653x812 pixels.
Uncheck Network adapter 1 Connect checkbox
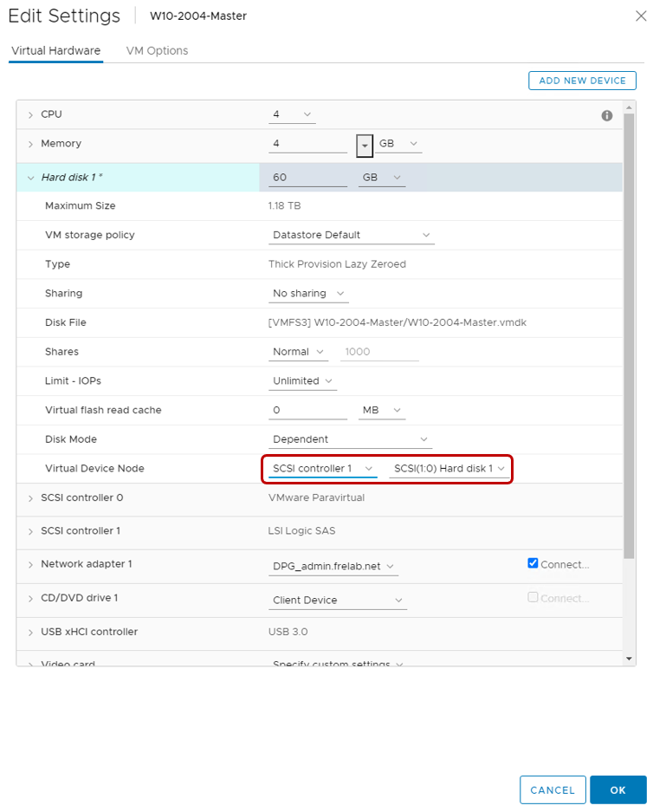[x=533, y=563]
